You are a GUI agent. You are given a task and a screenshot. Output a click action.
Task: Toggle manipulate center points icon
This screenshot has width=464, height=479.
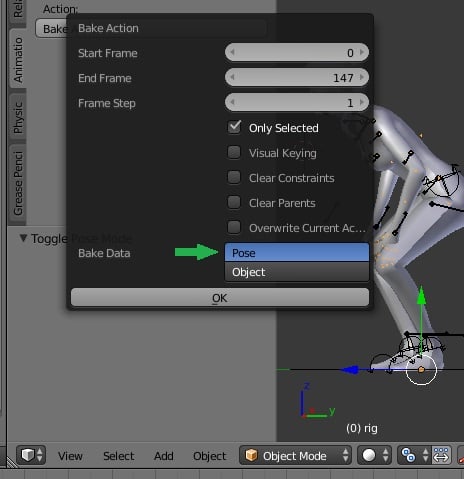click(441, 455)
